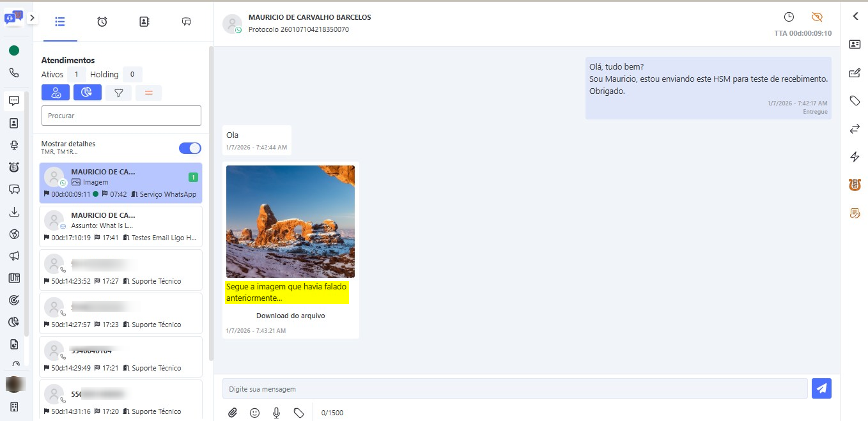Select the globe icon on the left sidebar
The image size is (868, 421).
pos(14,234)
